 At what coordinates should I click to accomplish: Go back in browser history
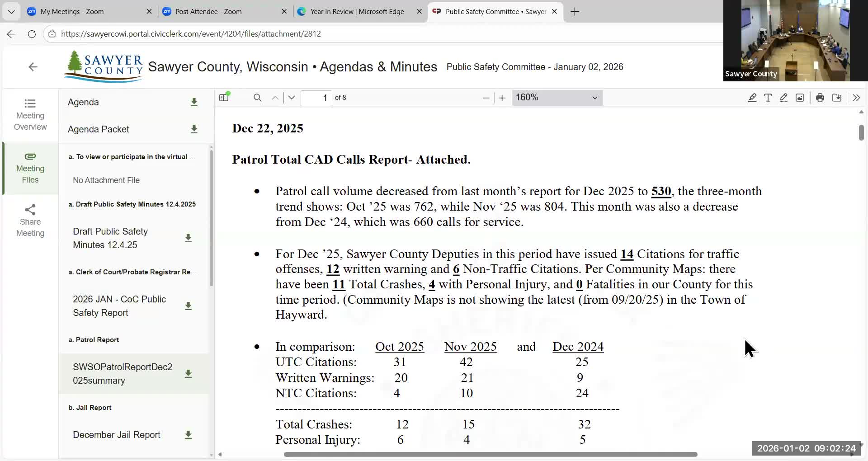click(x=12, y=34)
